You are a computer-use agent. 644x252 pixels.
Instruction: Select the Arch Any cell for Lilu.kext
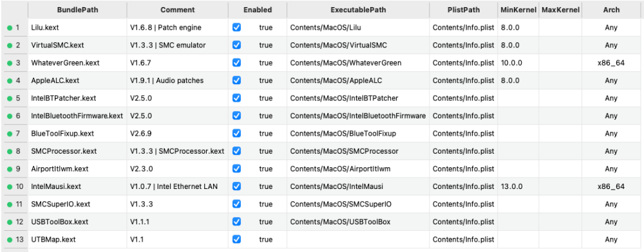611,28
